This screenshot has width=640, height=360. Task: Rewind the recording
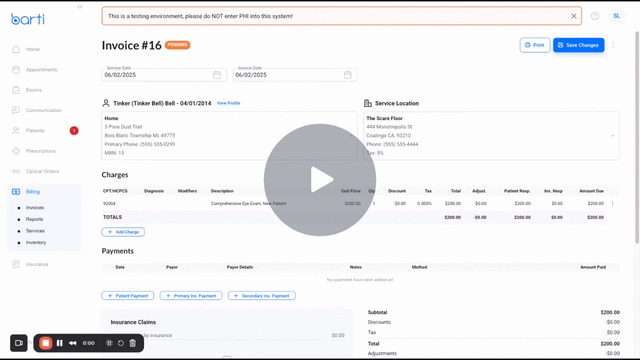(x=73, y=343)
